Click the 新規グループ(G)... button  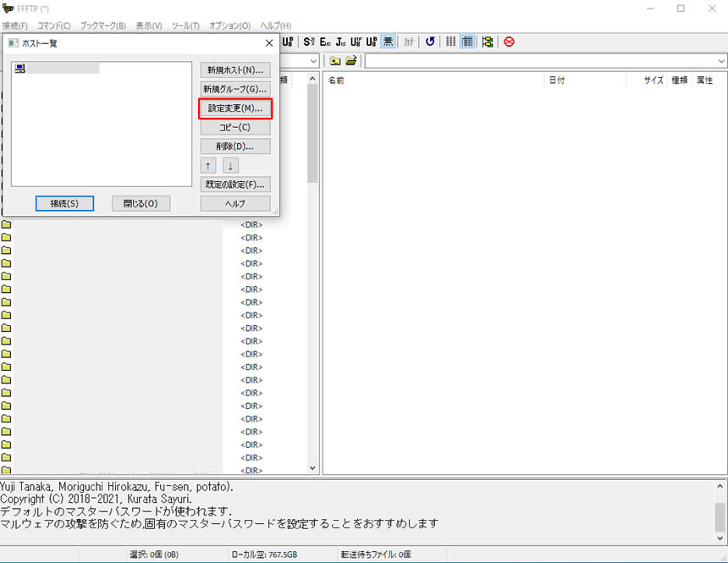235,89
